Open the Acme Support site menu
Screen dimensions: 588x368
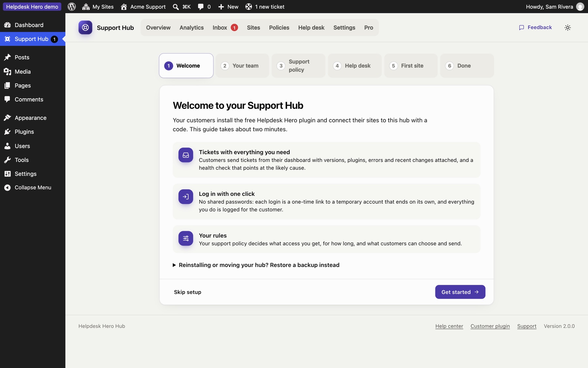coord(143,7)
